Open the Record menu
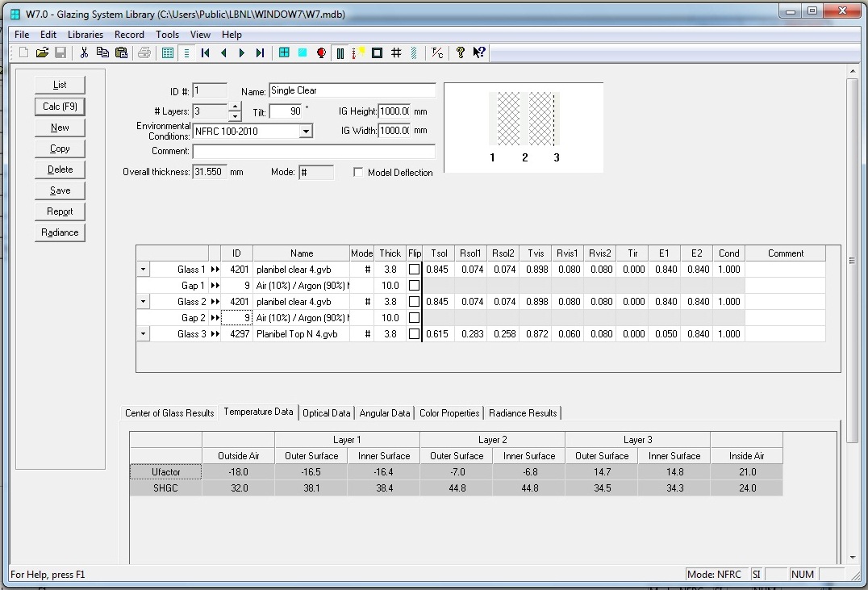868x590 pixels. 129,35
